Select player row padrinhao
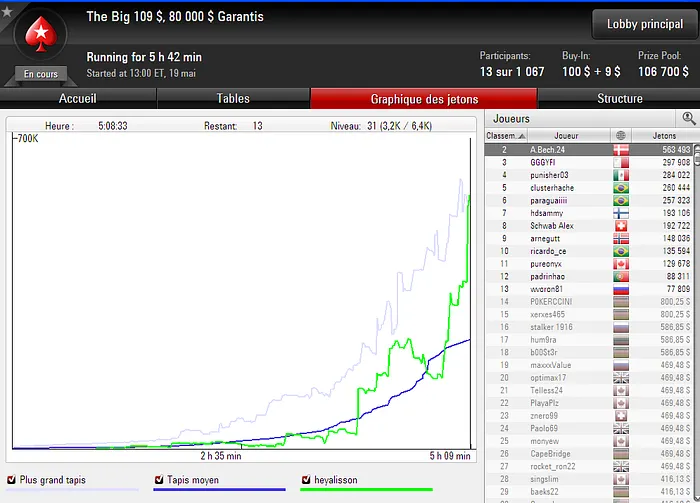The height and width of the screenshot is (503, 700). pyautogui.click(x=589, y=276)
